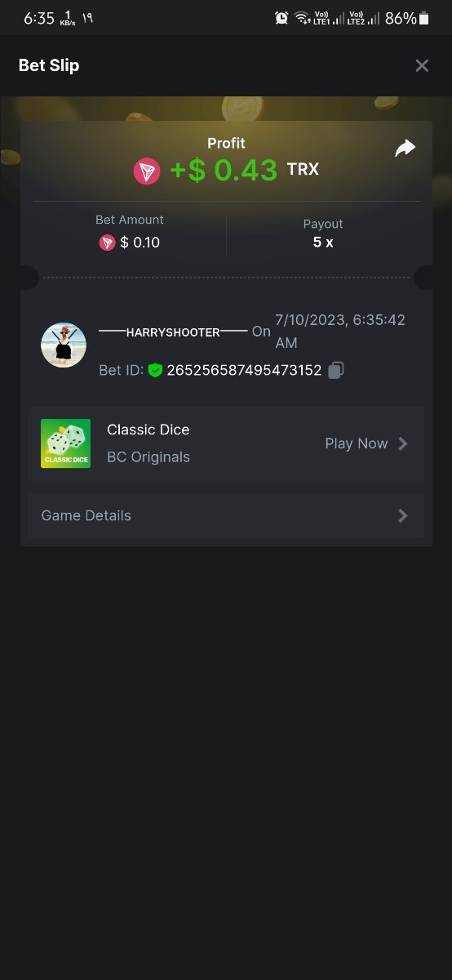
Task: Open HARRYSHOOTER profile avatar
Action: click(x=64, y=345)
